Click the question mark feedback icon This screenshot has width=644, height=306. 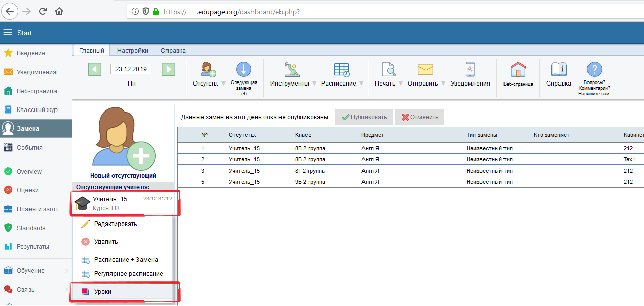594,70
